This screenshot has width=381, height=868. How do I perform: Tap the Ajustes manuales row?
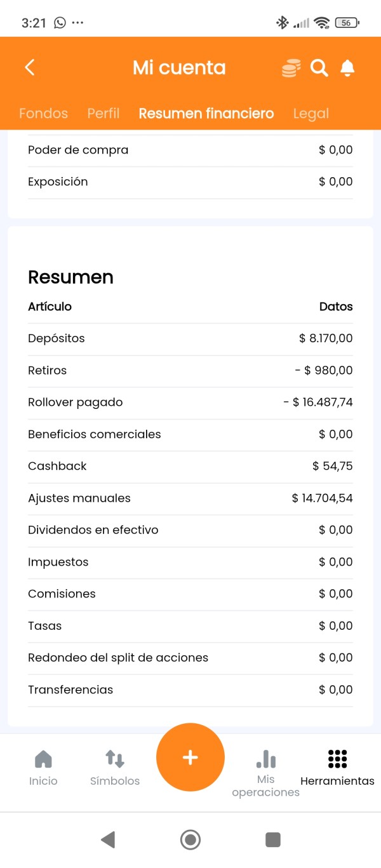pyautogui.click(x=190, y=498)
